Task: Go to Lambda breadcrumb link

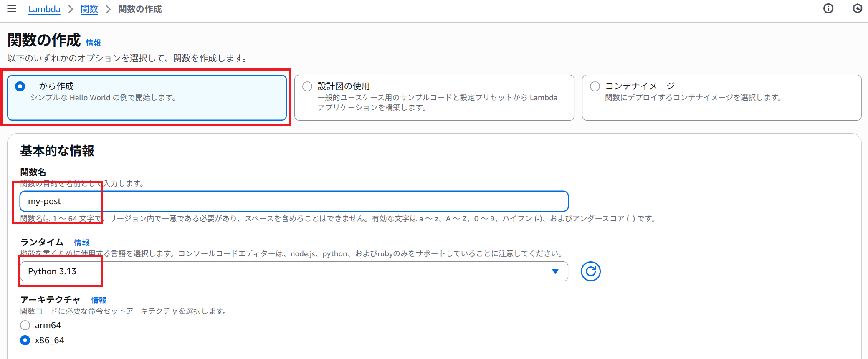Action: click(x=44, y=9)
